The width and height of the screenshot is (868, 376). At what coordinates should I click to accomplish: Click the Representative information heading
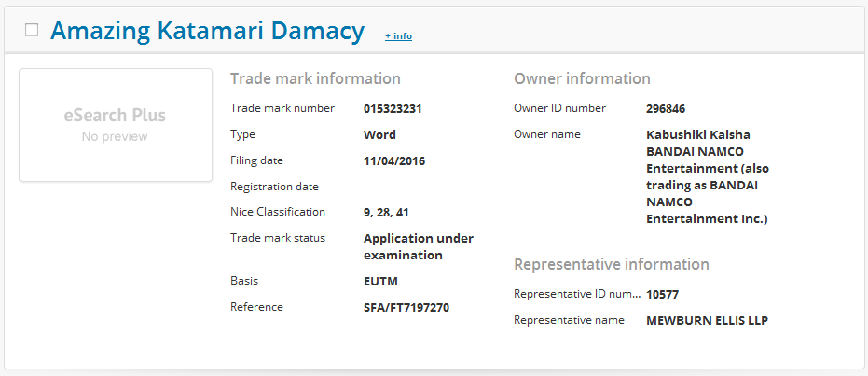coord(611,264)
